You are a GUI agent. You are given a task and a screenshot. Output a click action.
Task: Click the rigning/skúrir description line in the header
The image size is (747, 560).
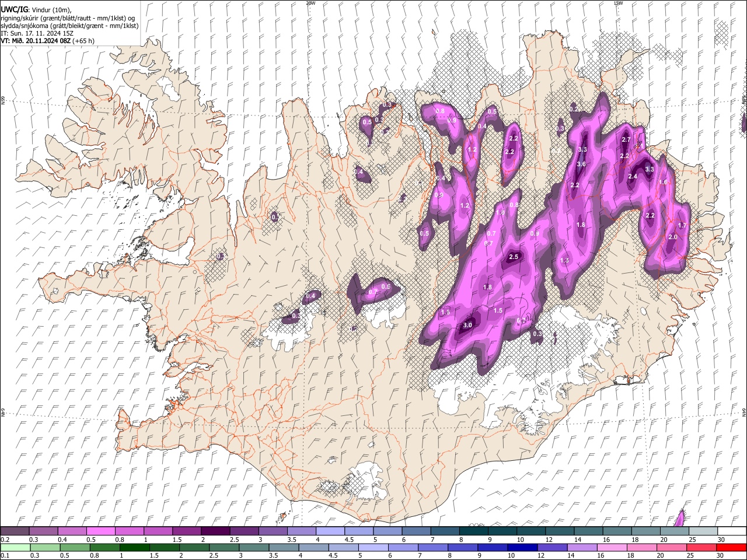tap(68, 17)
